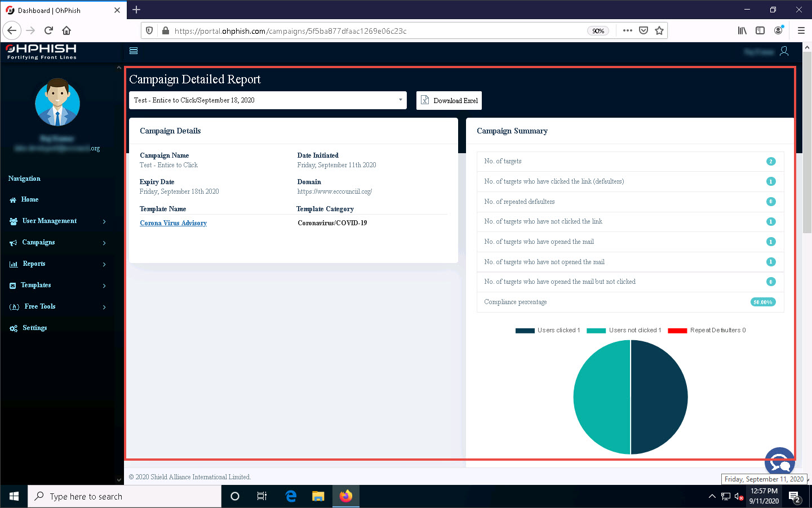Open Task View on the taskbar
812x508 pixels.
tap(262, 496)
